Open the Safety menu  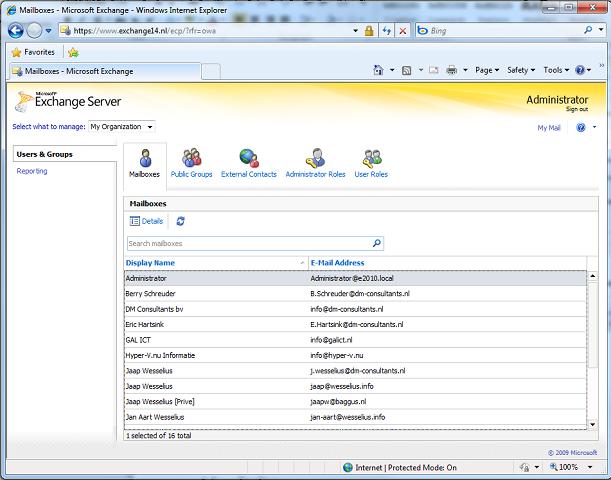(x=521, y=70)
